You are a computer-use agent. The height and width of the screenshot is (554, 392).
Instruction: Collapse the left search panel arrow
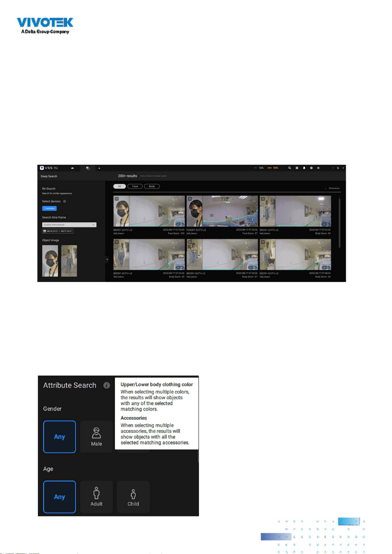107,260
